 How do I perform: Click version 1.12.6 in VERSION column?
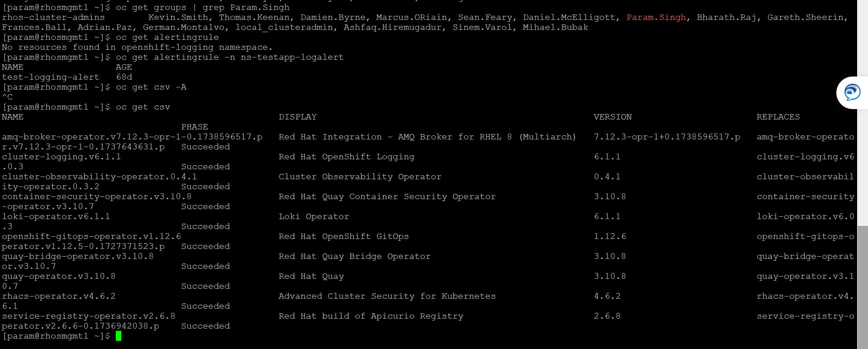(607, 236)
